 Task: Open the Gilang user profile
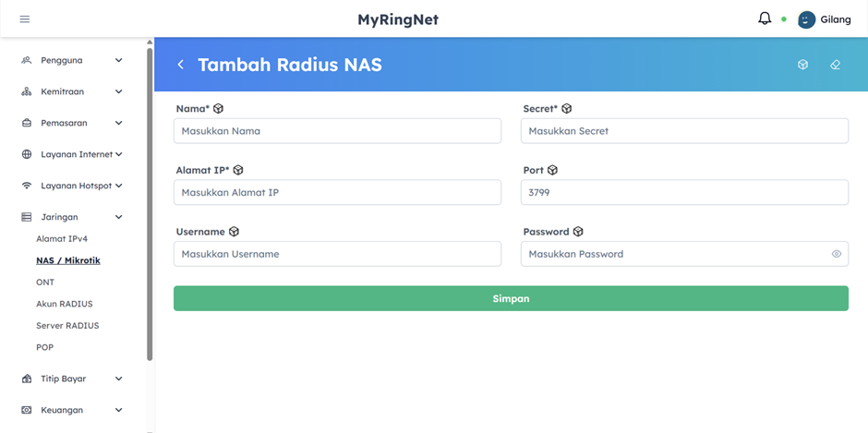(x=824, y=19)
